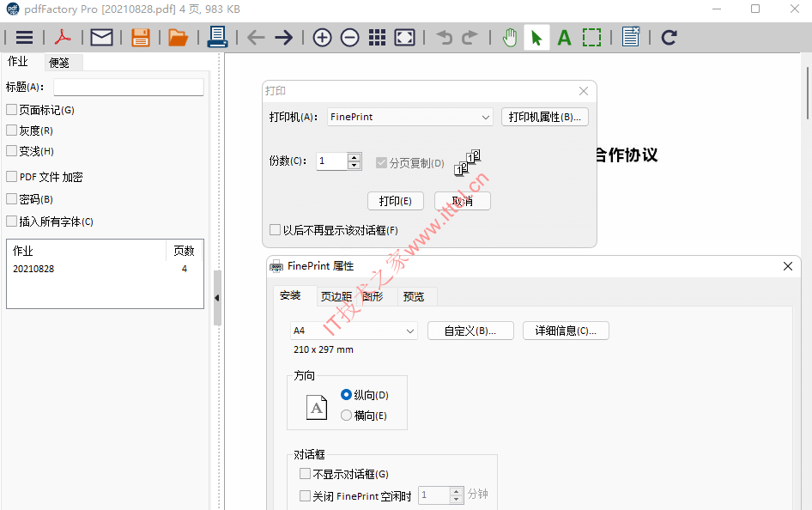
Task: Click the printer icon in the toolbar
Action: (x=217, y=37)
